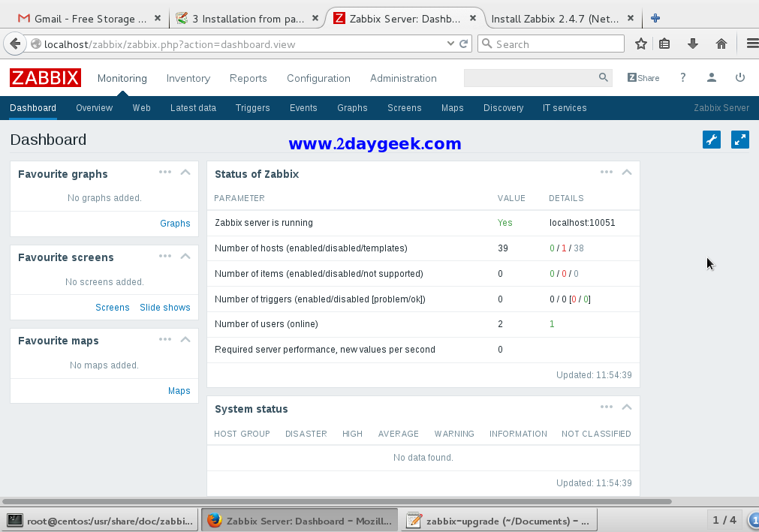The image size is (759, 532).
Task: Open the Configuration main menu
Action: click(x=318, y=78)
